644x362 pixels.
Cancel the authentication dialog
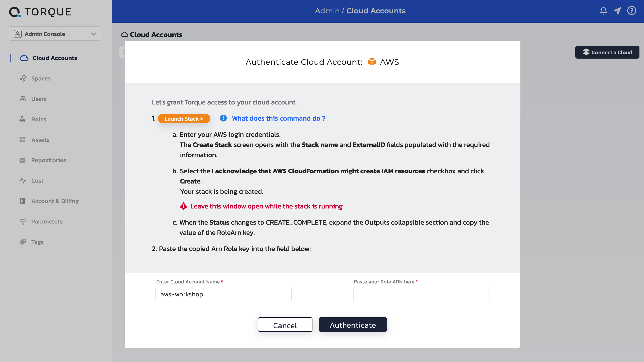[285, 325]
